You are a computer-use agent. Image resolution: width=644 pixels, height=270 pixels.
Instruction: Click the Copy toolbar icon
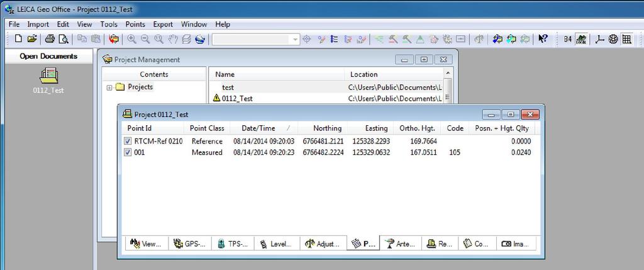coord(82,39)
